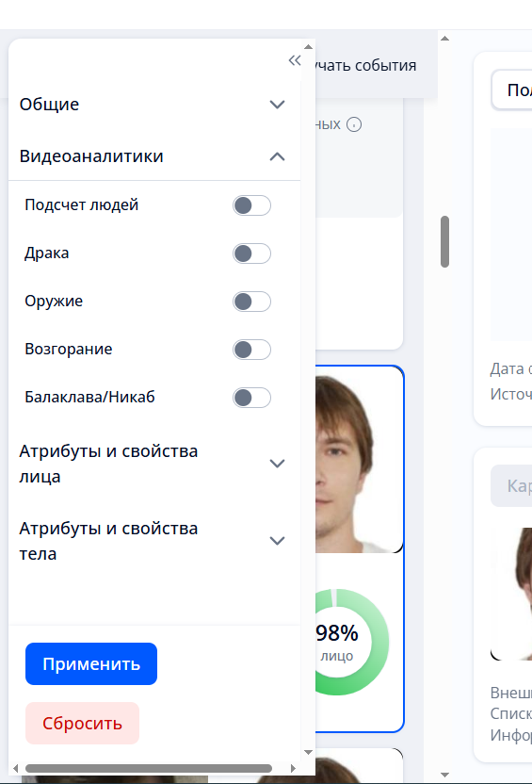Click the event list scroll-up arrow
Screen dimensions: 532x784
pyautogui.click(x=444, y=38)
